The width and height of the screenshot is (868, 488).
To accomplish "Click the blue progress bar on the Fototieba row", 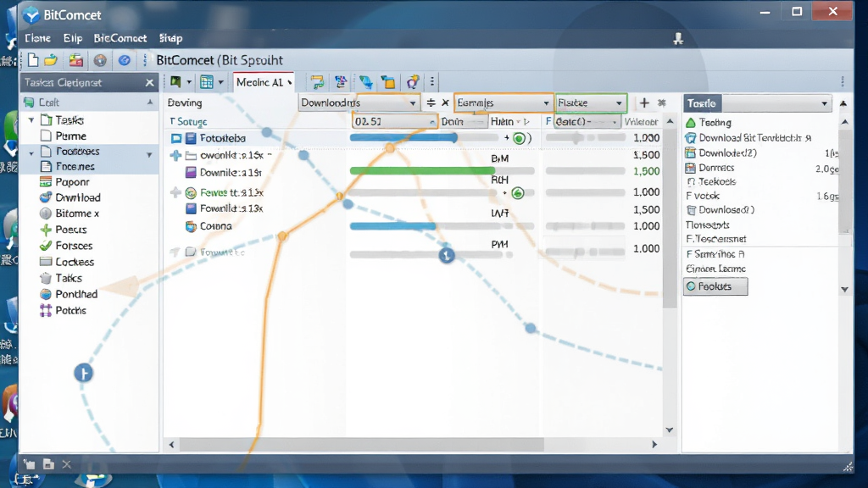I will click(x=403, y=138).
